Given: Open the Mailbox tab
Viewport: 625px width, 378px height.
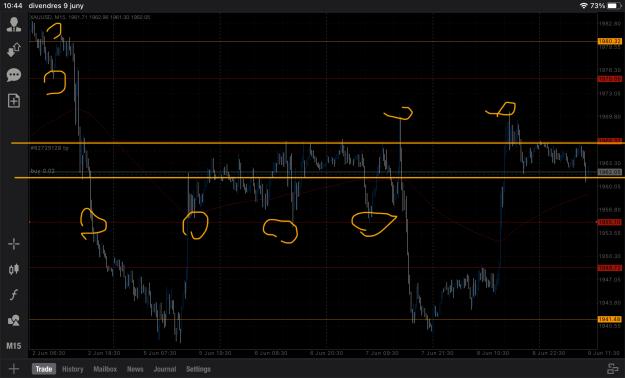Looking at the screenshot, I should [105, 369].
